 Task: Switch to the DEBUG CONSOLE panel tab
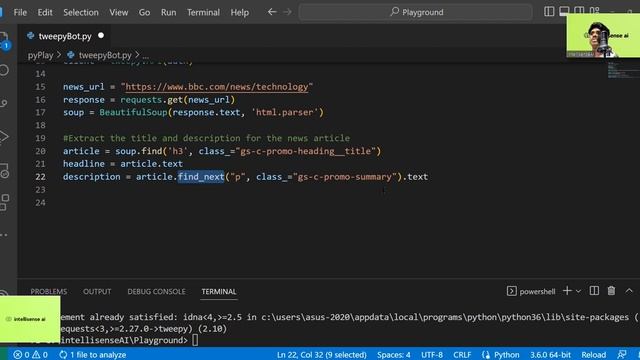click(x=156, y=291)
